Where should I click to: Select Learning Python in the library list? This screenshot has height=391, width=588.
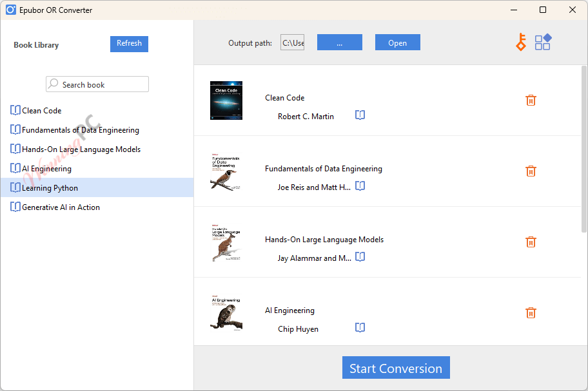[97, 187]
